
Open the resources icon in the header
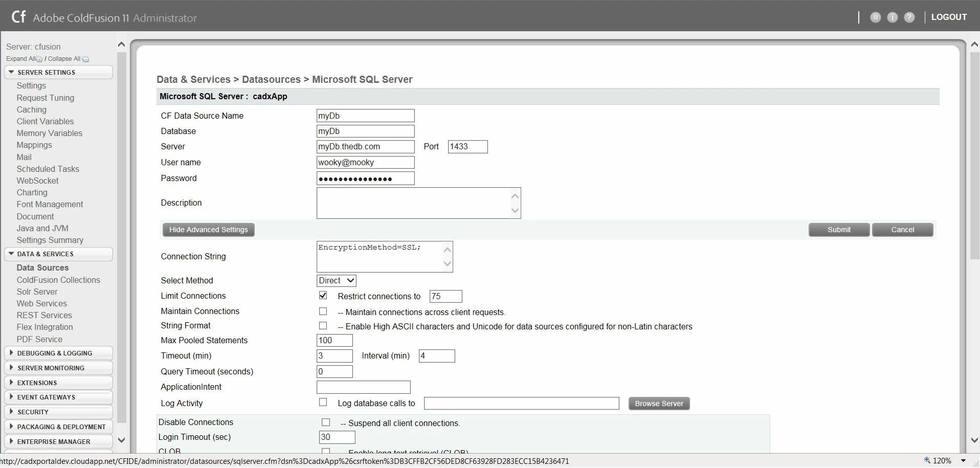pos(876,17)
